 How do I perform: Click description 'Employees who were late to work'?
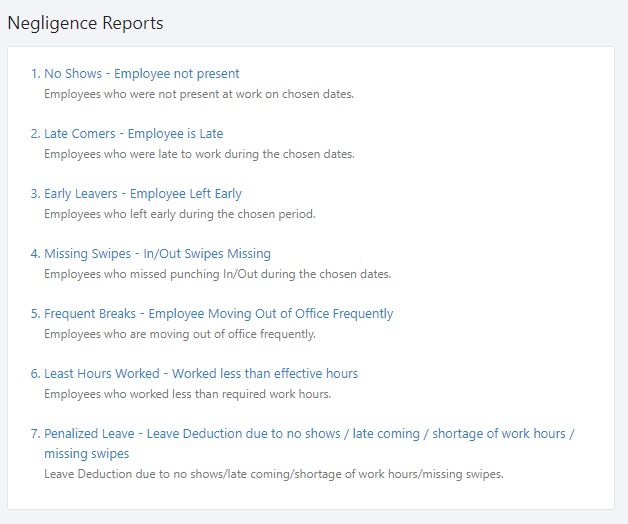[x=199, y=154]
